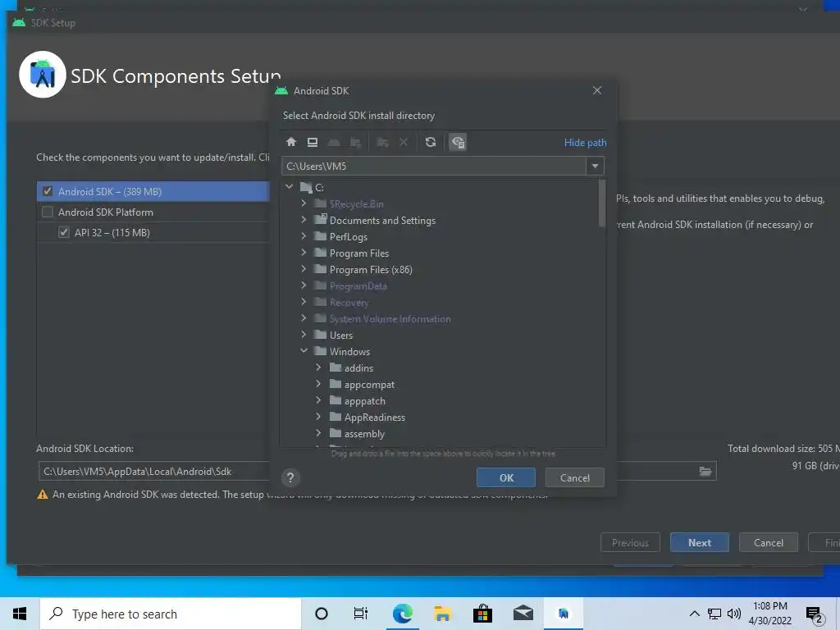This screenshot has width=840, height=630.
Task: Click the path field showing C:\Users\VM5
Action: coord(433,166)
